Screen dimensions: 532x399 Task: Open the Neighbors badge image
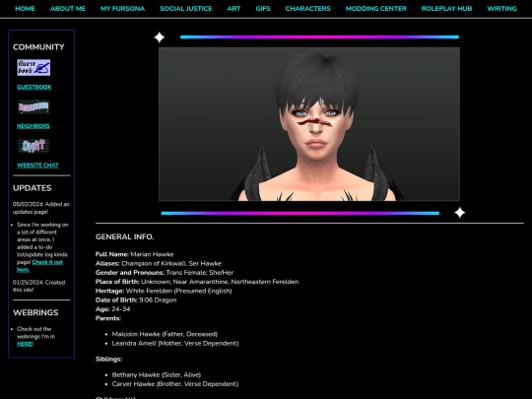(x=33, y=106)
